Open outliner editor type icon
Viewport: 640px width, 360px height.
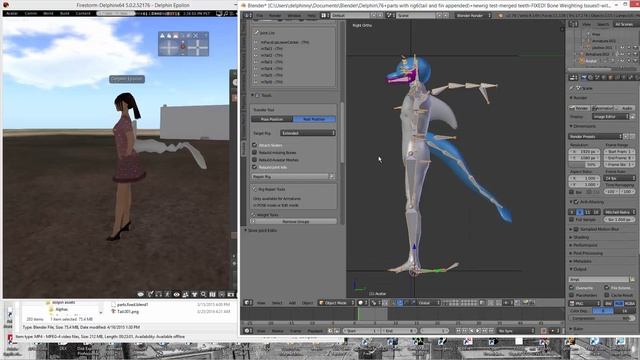click(x=572, y=24)
